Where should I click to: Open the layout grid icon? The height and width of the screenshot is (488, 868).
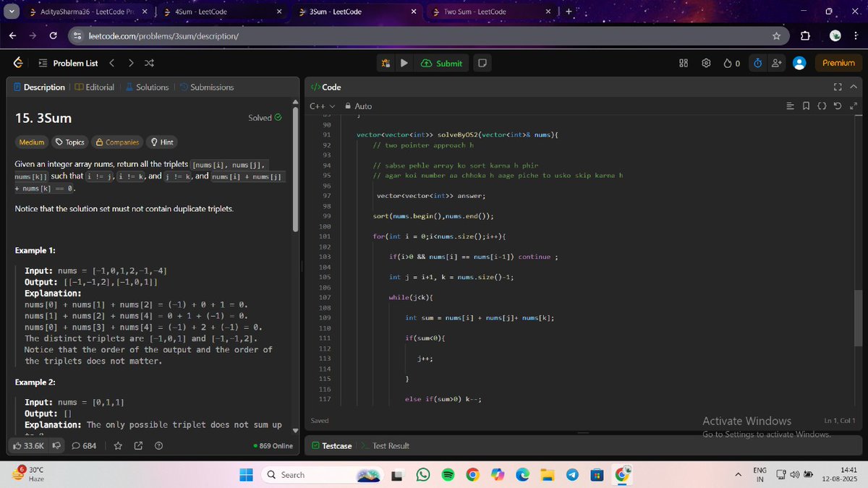coord(684,63)
